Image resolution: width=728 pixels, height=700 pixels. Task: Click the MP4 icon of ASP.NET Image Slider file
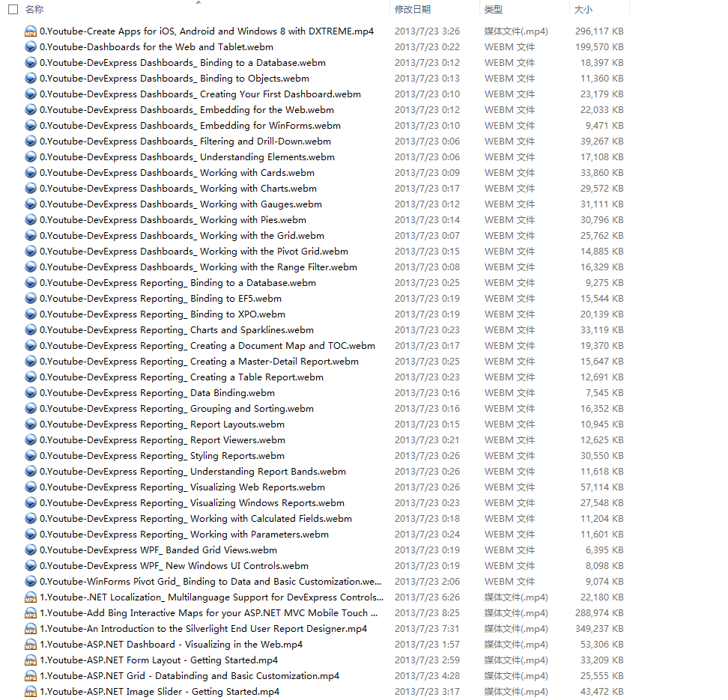coord(31,692)
